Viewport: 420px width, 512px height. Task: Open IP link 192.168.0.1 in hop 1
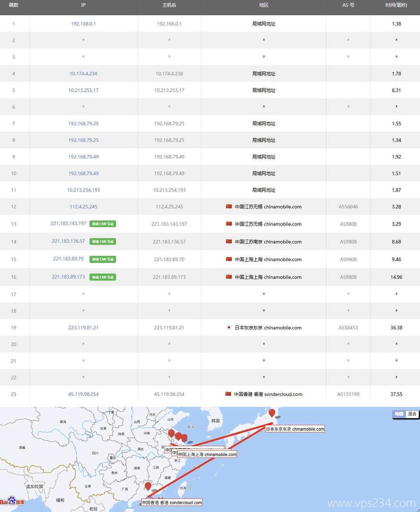(x=83, y=24)
